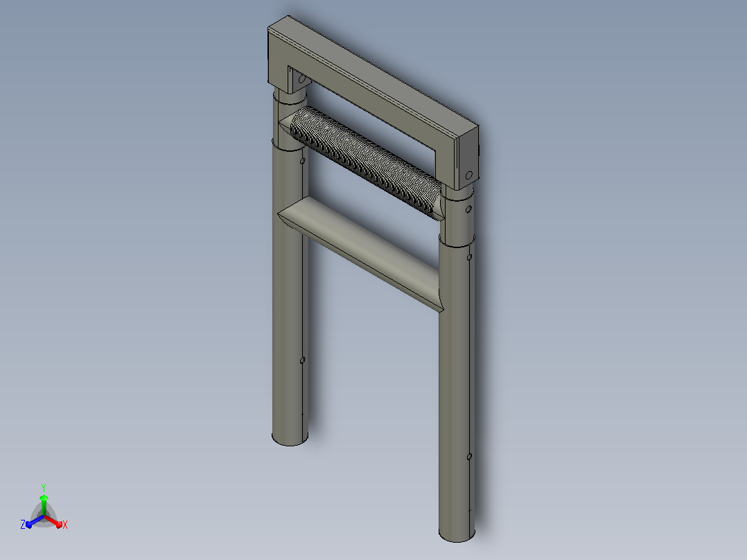Select the bottom end of left leg

coord(290,439)
